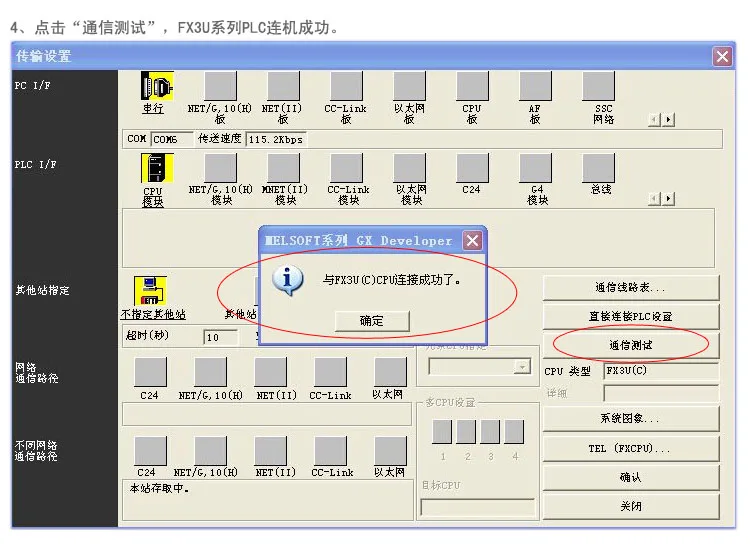The image size is (750, 553).
Task: Run the communication test (通信测试)
Action: [630, 345]
